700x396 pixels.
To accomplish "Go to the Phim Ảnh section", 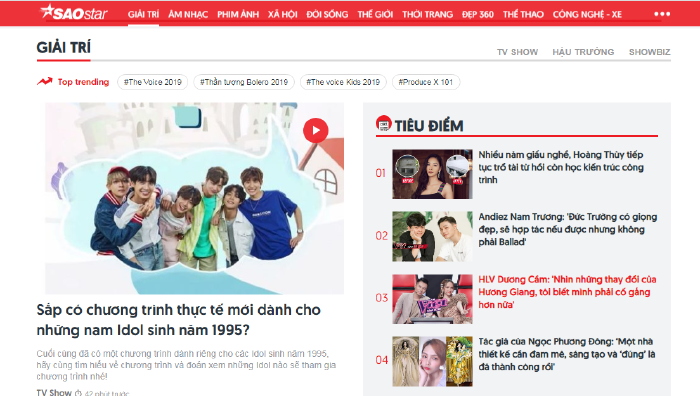I will [238, 14].
